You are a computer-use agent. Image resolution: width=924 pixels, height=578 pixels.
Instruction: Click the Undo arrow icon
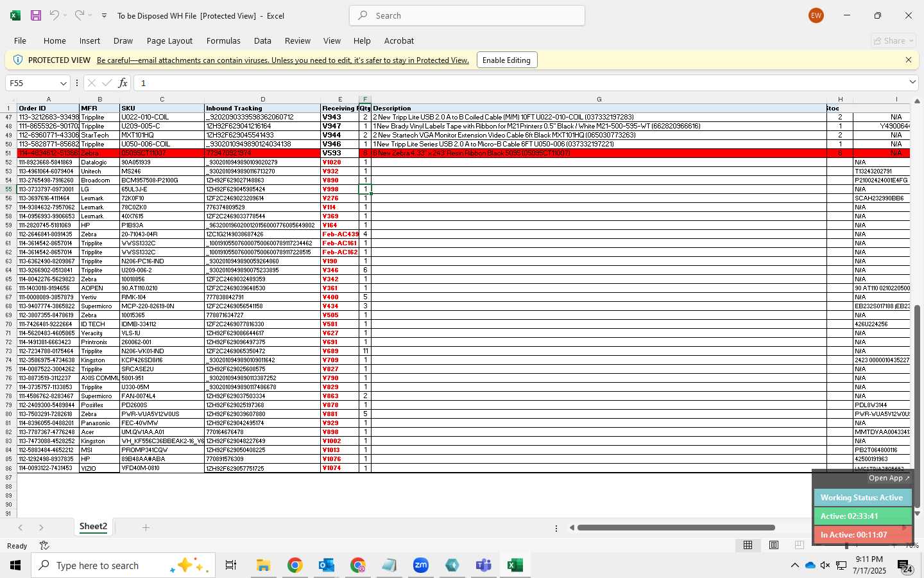coord(55,15)
